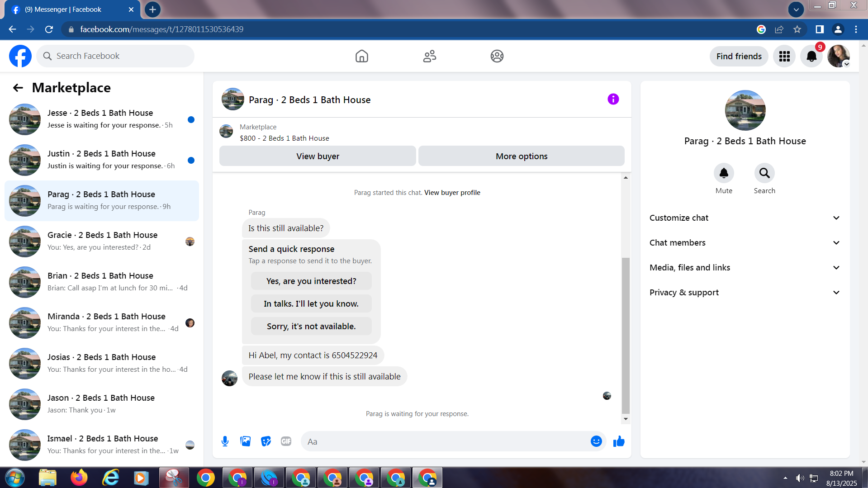This screenshot has height=488, width=868.
Task: Open the Facebook logo home link
Action: coord(20,56)
